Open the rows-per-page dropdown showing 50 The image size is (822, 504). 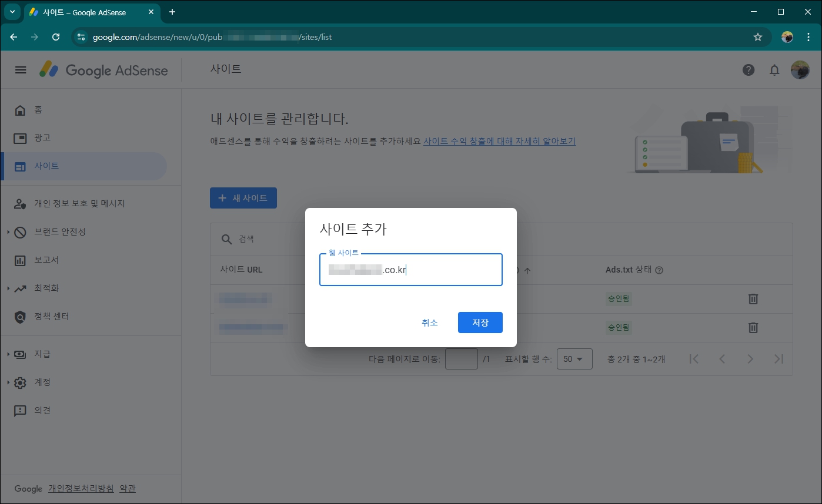574,358
